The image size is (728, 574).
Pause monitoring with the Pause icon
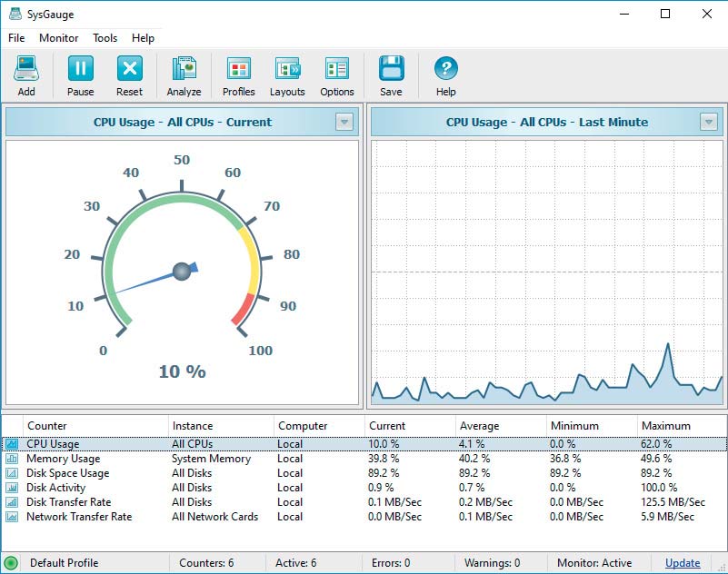80,69
